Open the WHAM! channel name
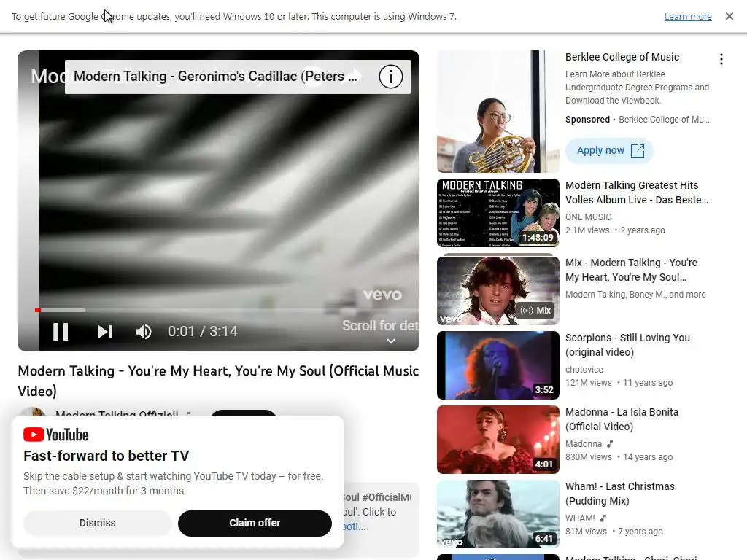The width and height of the screenshot is (747, 560). [580, 518]
